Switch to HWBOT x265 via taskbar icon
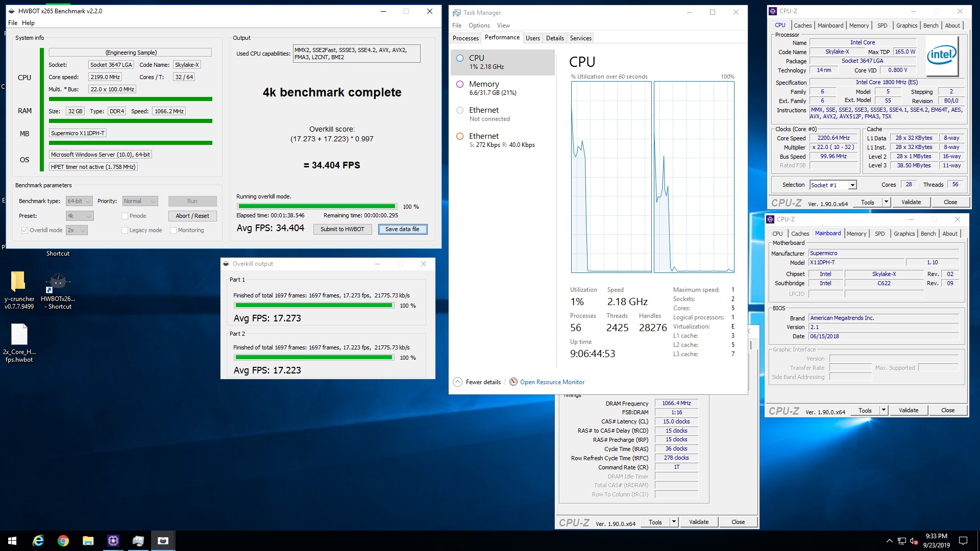The image size is (980, 551). click(x=163, y=541)
